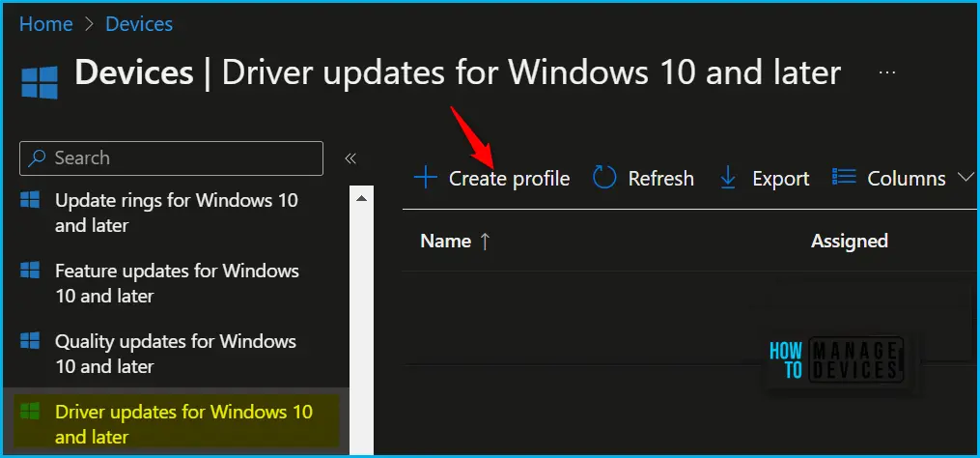Click the plus icon for Create profile
The height and width of the screenshot is (458, 980).
coord(426,179)
